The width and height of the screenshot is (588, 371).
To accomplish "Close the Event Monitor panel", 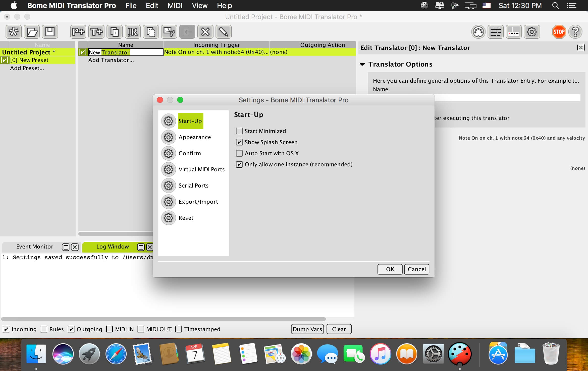I will (75, 247).
